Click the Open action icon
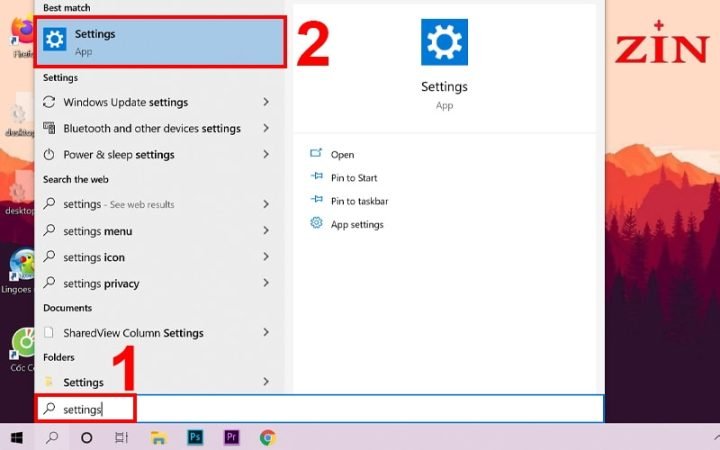The height and width of the screenshot is (450, 720). pyautogui.click(x=316, y=153)
